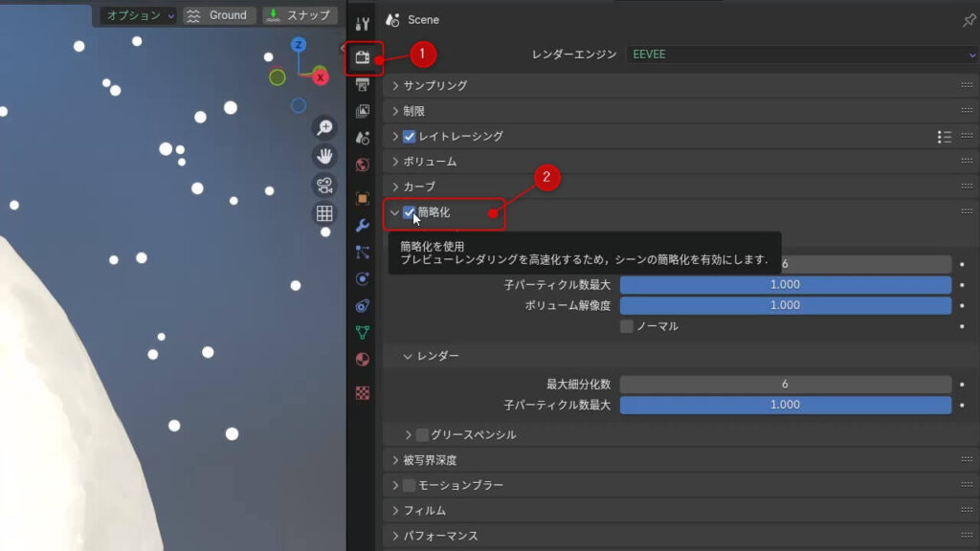This screenshot has width=980, height=551.
Task: Pin the properties editor with pin icon
Action: pos(969,20)
